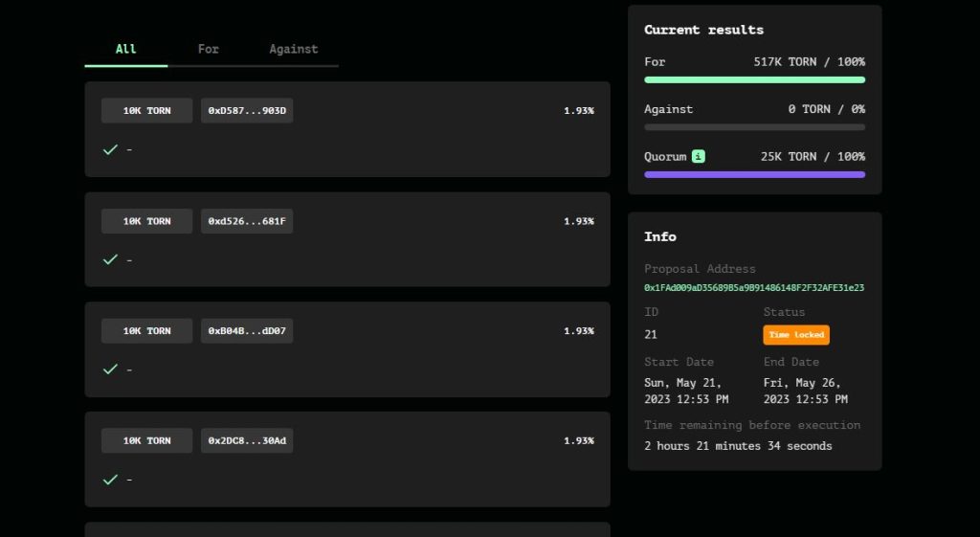Screen dimensions: 980x537
Task: Click checkmark icon under 0xB04B...dD07 vote
Action: [x=110, y=369]
